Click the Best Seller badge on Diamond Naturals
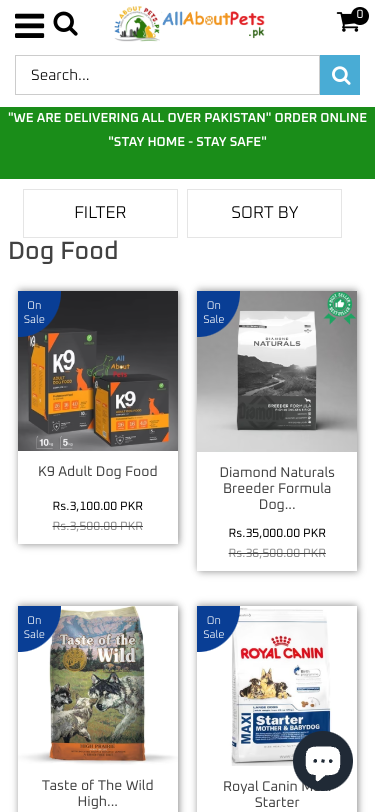 [340, 309]
